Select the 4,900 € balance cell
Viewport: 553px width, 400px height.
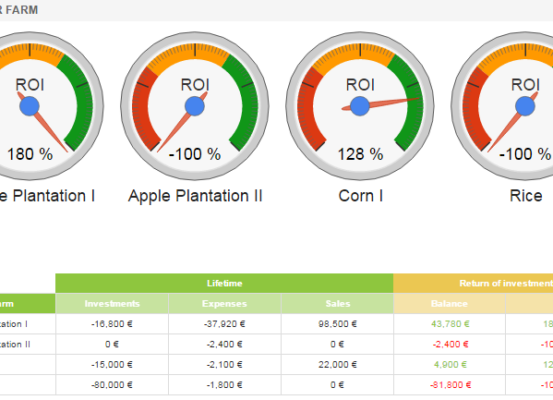450,364
